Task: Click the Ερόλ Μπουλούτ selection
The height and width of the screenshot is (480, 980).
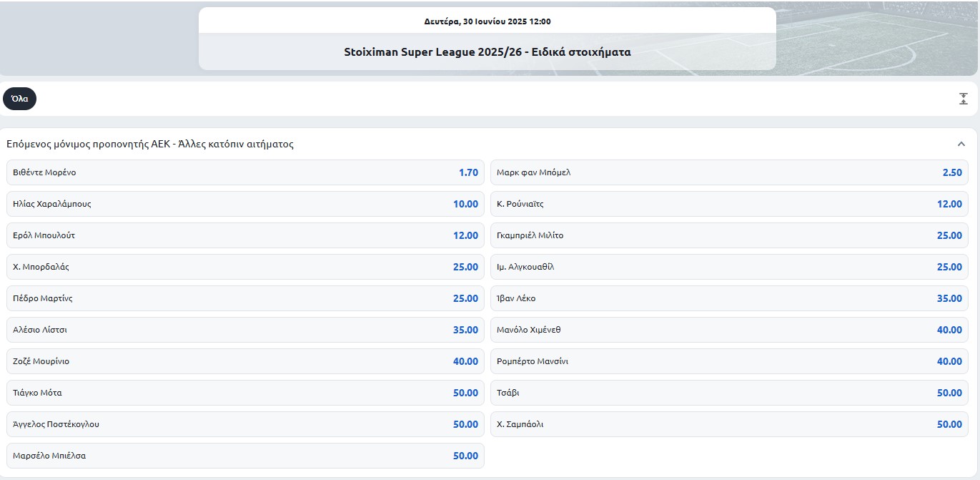Action: click(x=245, y=235)
